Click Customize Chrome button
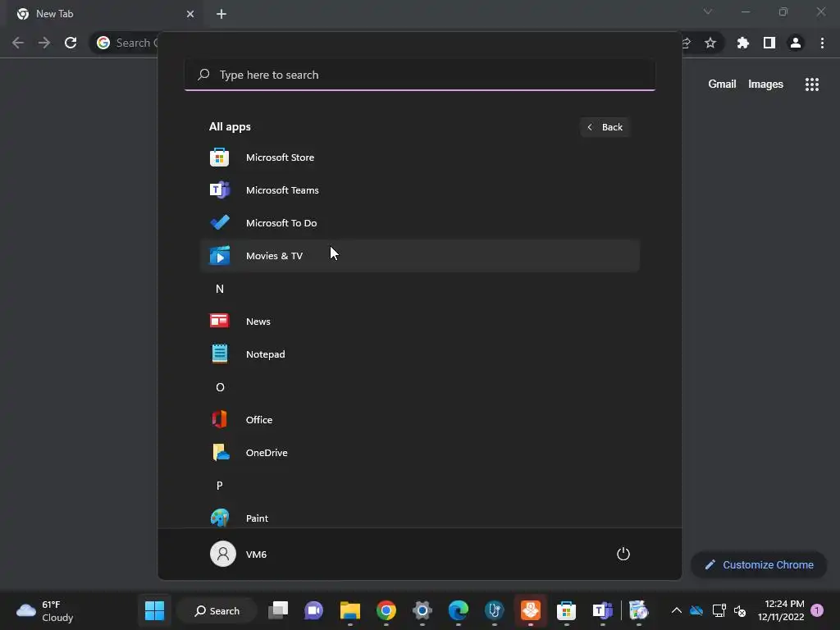Screen dimensions: 840x630 [x=759, y=564]
